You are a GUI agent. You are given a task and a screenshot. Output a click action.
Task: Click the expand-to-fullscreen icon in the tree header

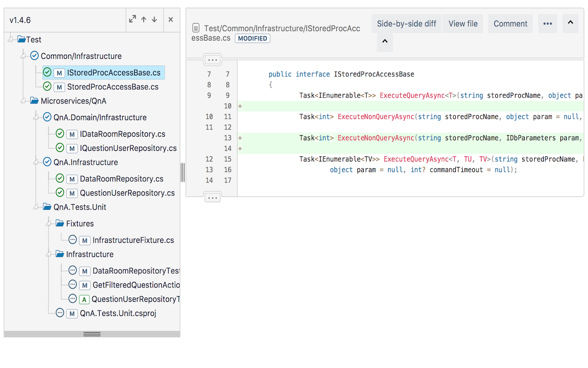pos(132,19)
